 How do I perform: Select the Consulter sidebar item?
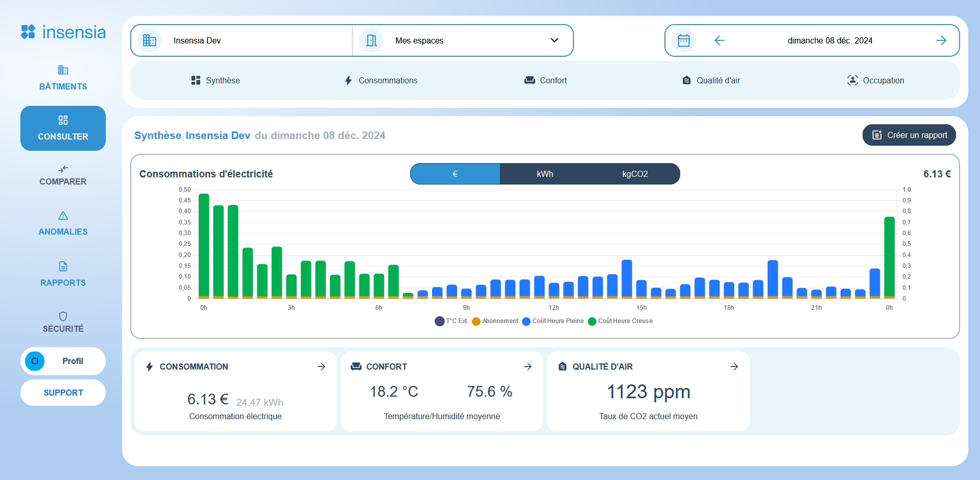[63, 128]
